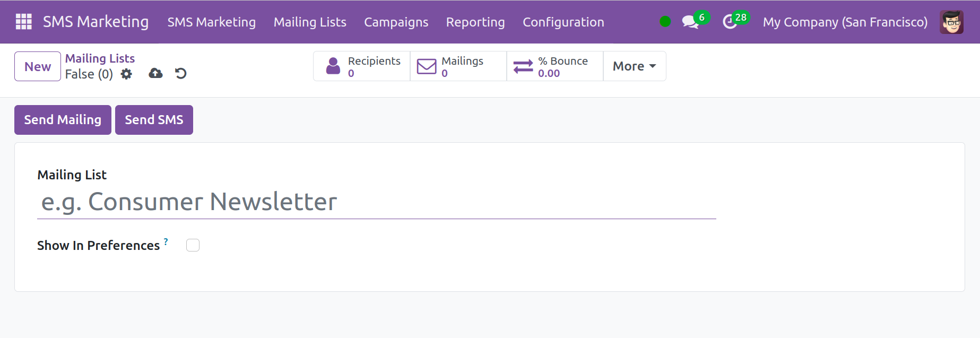Image resolution: width=980 pixels, height=338 pixels.
Task: Open the Configuration menu
Action: point(563,22)
